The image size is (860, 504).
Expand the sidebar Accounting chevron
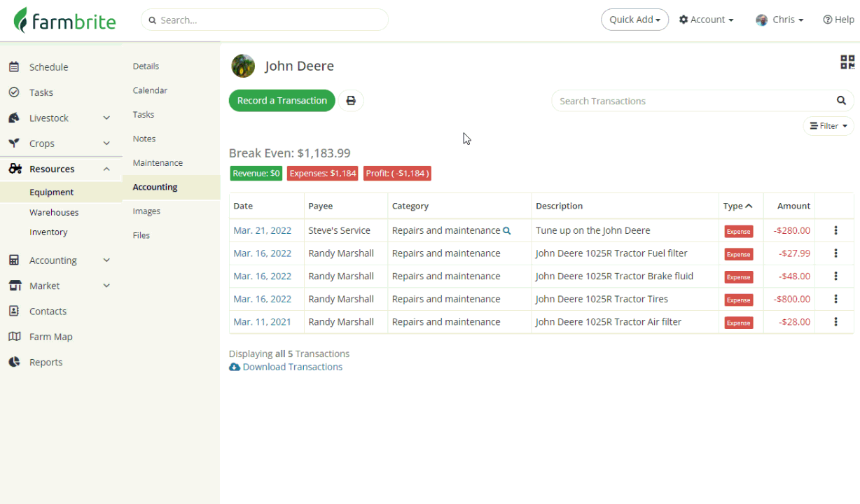106,260
